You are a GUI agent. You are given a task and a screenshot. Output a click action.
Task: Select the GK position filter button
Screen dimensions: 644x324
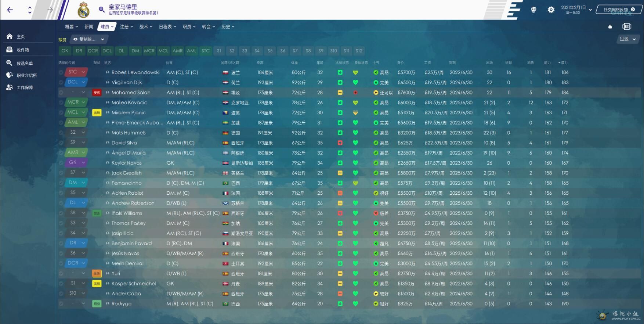point(65,51)
